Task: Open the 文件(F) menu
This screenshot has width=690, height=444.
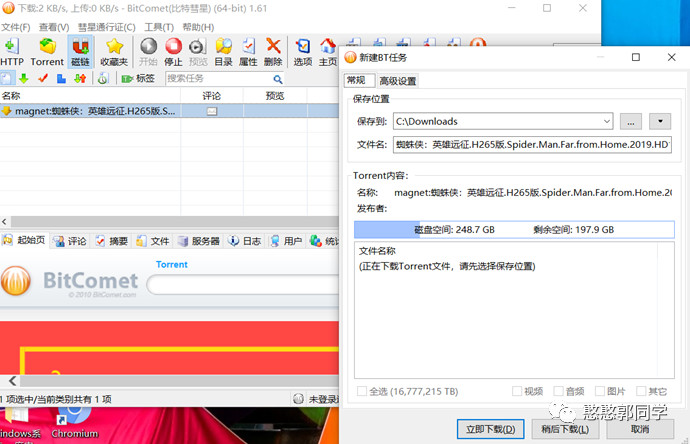Action: tap(15, 27)
